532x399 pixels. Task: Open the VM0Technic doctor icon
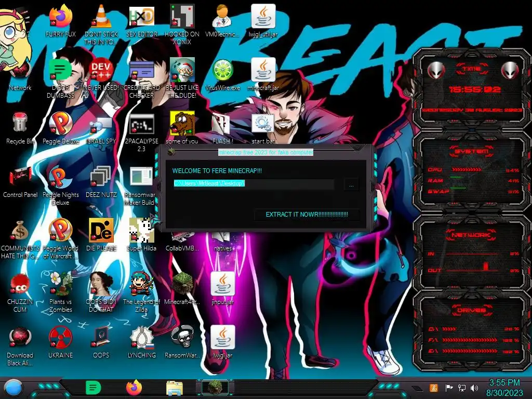coord(222,16)
